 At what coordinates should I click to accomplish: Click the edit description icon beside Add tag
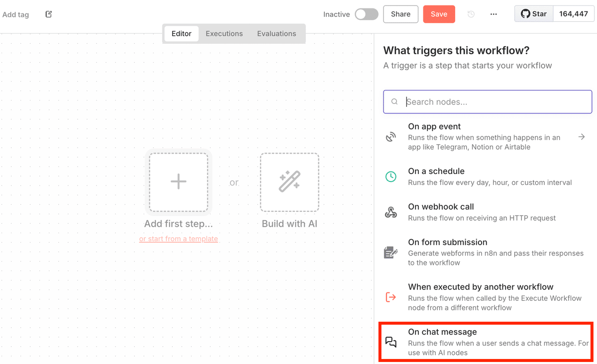coord(48,14)
